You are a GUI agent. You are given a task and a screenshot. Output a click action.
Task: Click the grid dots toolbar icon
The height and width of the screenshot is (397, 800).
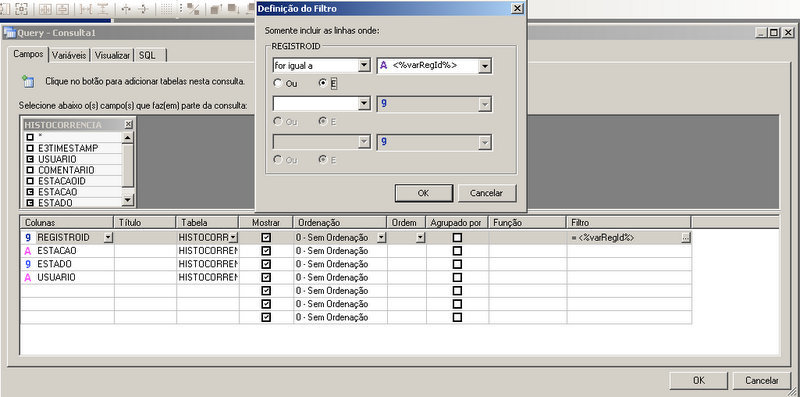[166, 8]
